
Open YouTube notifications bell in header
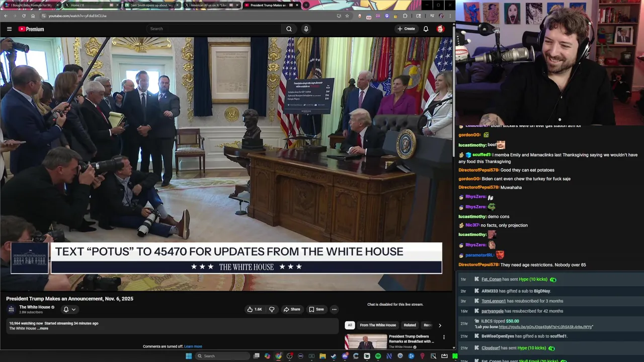[x=426, y=29]
